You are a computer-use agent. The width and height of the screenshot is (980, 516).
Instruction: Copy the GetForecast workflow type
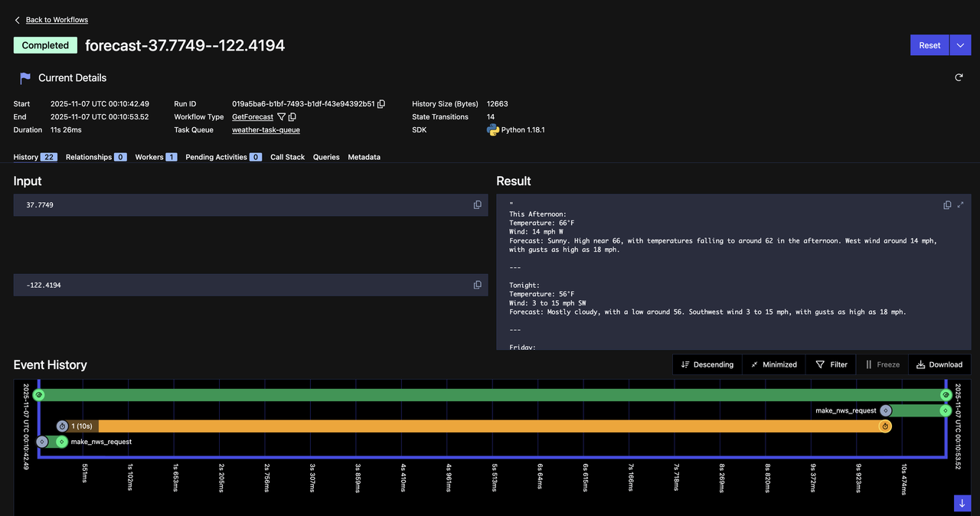point(292,117)
